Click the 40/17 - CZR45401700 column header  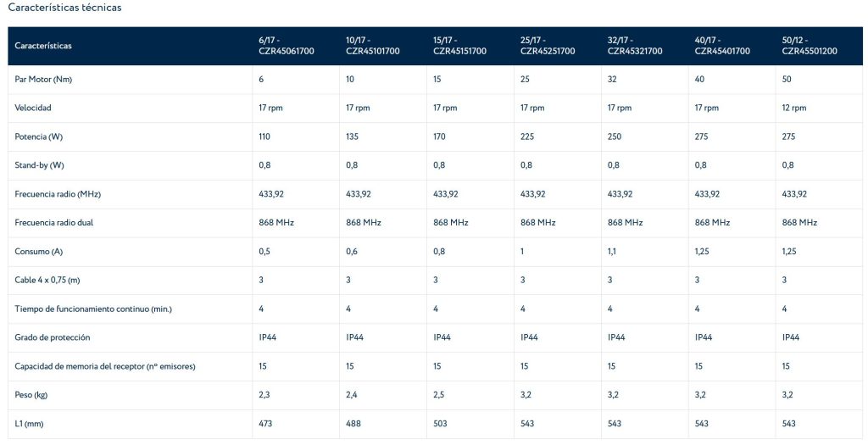(722, 46)
